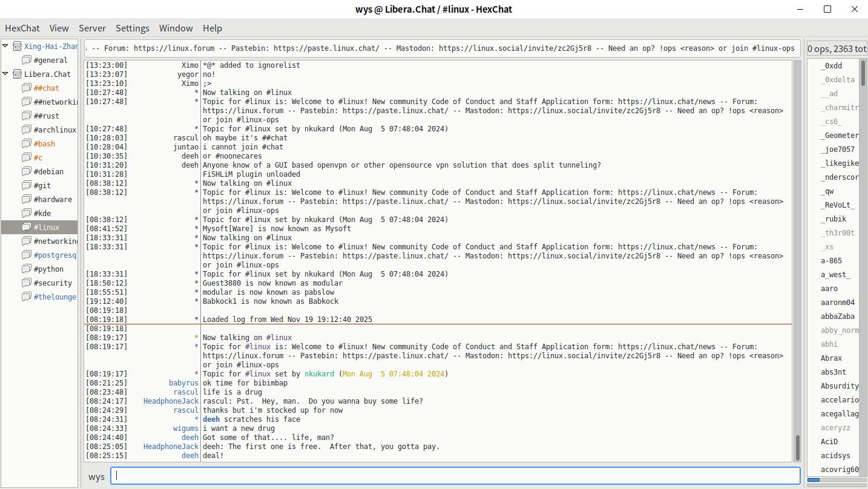The width and height of the screenshot is (868, 489).
Task: Click the channel icon beside #debian
Action: tap(26, 172)
